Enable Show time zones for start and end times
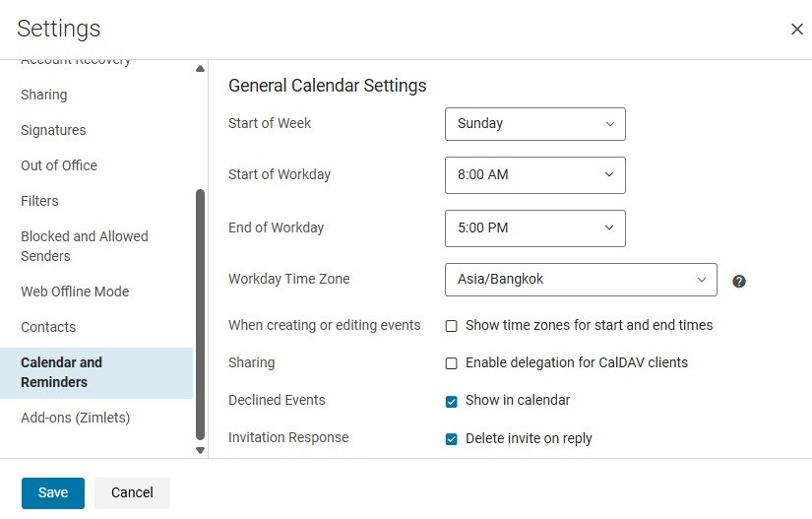The image size is (812, 519). pos(452,326)
